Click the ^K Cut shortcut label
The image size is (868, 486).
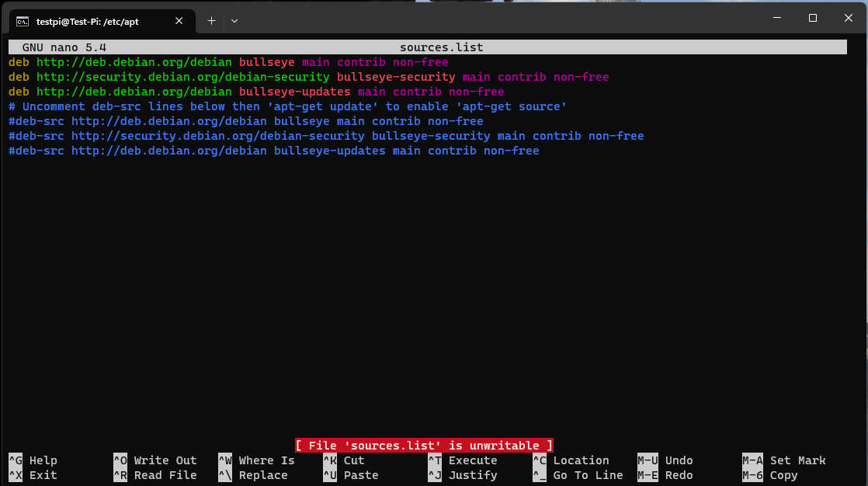[x=344, y=460]
